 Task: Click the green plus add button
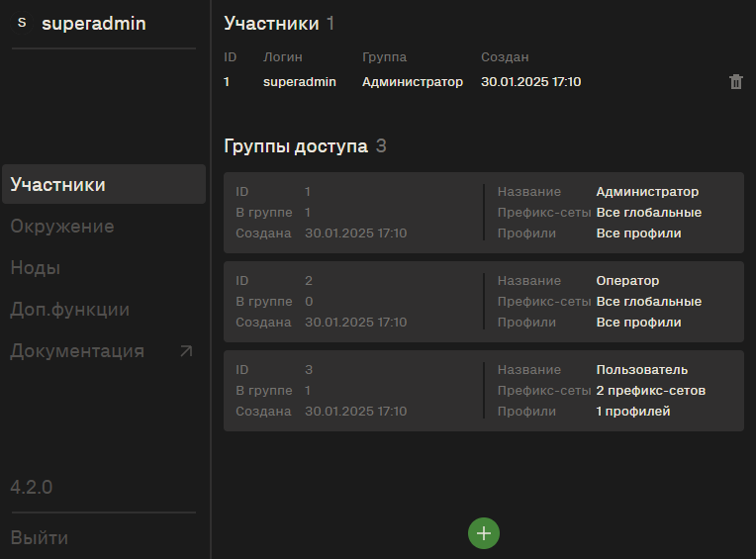pos(484,533)
